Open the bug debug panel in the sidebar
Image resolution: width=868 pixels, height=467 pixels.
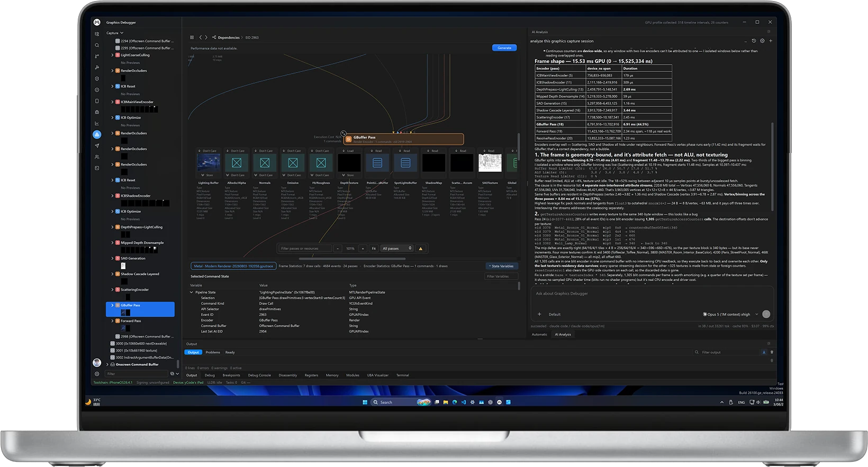coord(97,112)
